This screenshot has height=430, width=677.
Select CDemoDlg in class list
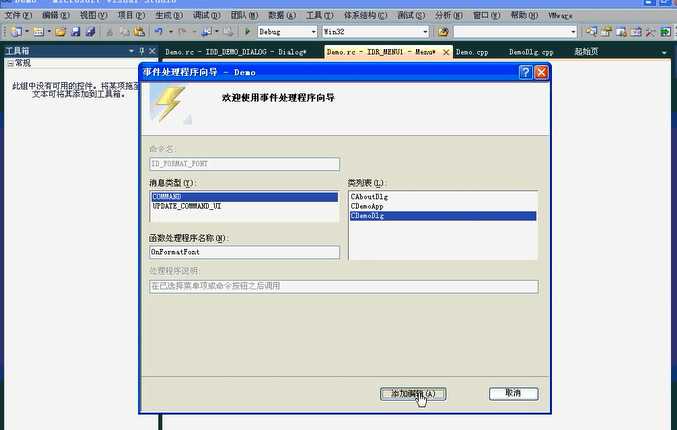click(x=443, y=216)
